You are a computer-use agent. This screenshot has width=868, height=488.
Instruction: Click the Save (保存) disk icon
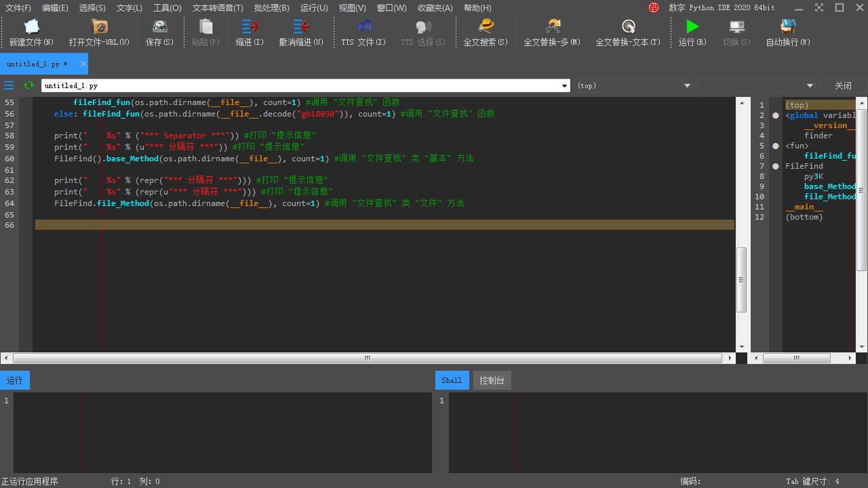click(x=159, y=27)
